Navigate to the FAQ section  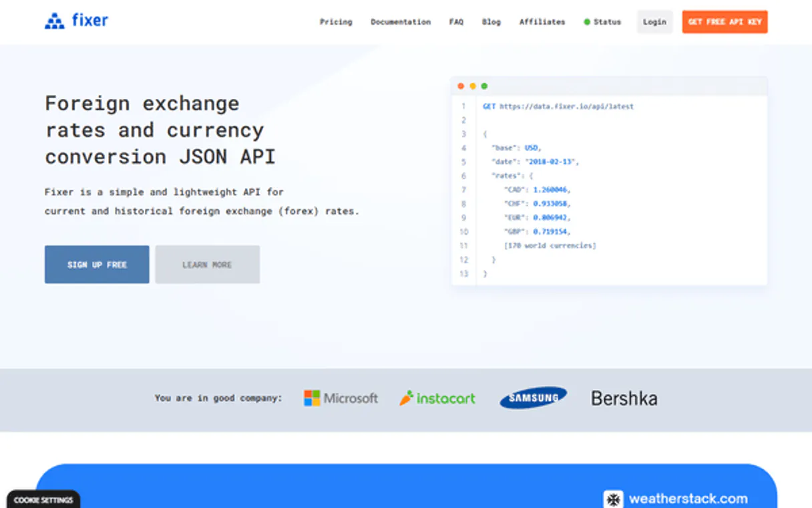[x=456, y=21]
